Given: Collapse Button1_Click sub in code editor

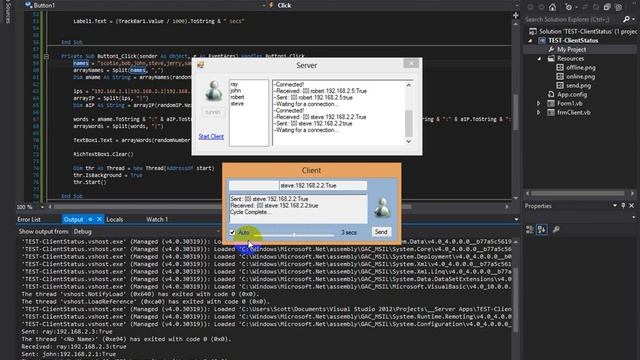Looking at the screenshot, I should point(46,56).
